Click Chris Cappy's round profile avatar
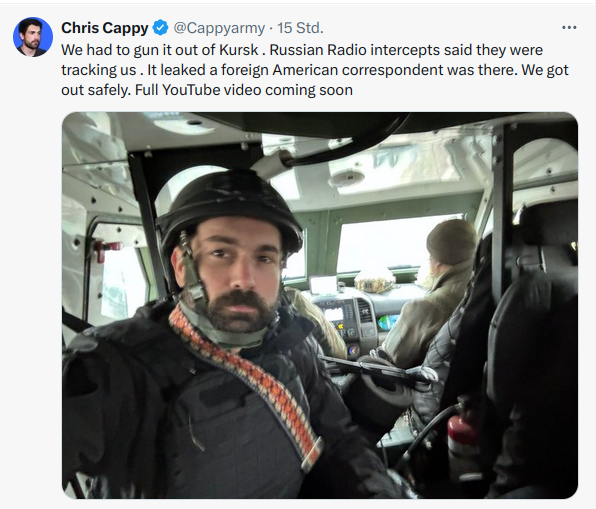The height and width of the screenshot is (509, 596). [x=33, y=37]
